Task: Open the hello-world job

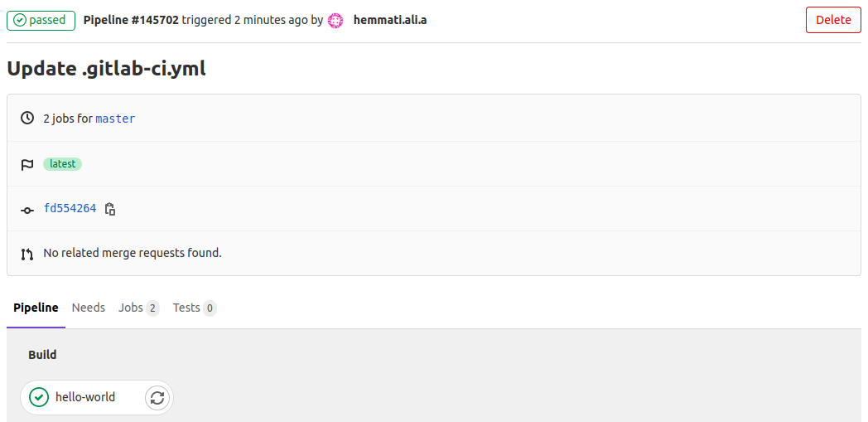Action: pyautogui.click(x=85, y=397)
